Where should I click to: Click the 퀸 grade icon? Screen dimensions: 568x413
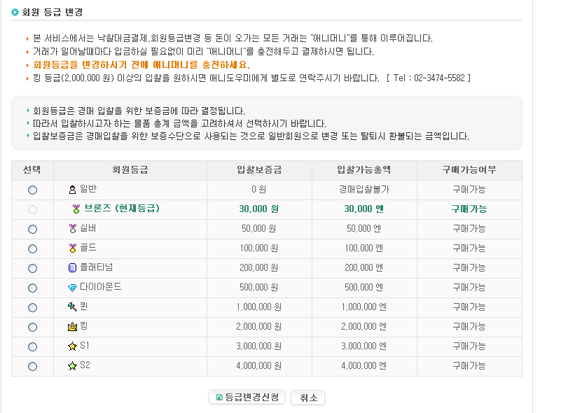[x=72, y=307]
